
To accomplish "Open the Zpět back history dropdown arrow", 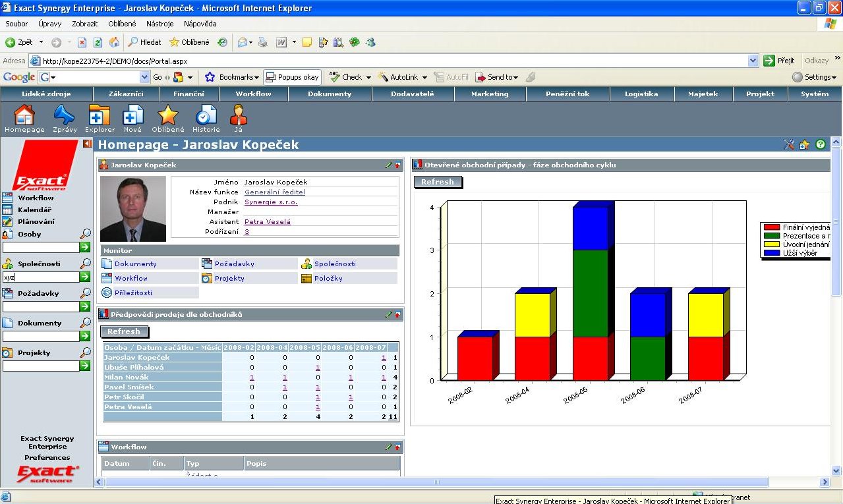I will pyautogui.click(x=40, y=42).
